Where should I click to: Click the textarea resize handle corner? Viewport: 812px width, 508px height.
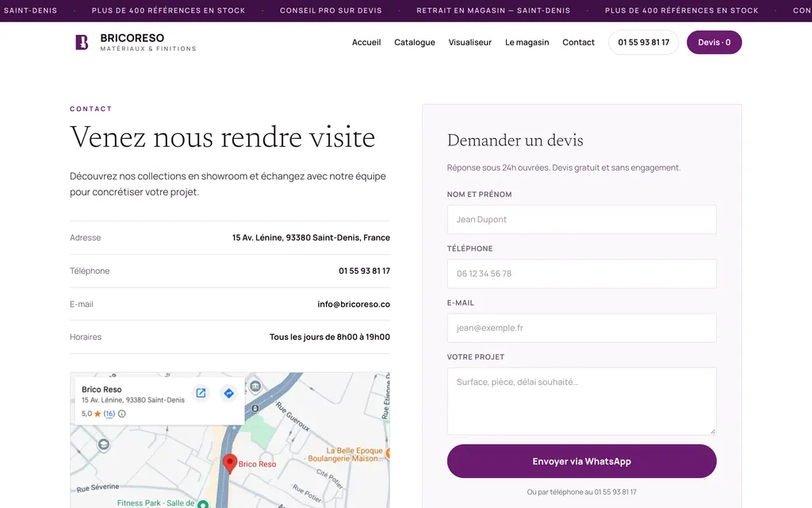(x=713, y=431)
